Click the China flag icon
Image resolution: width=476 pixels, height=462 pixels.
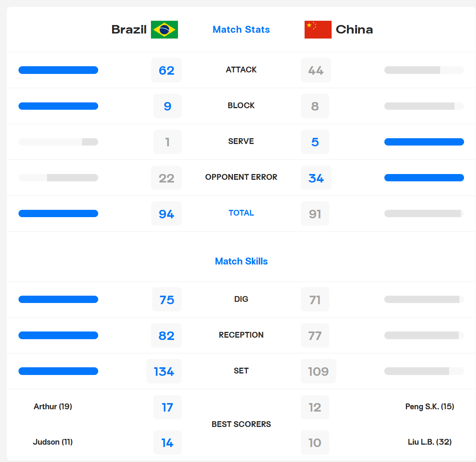(x=318, y=30)
